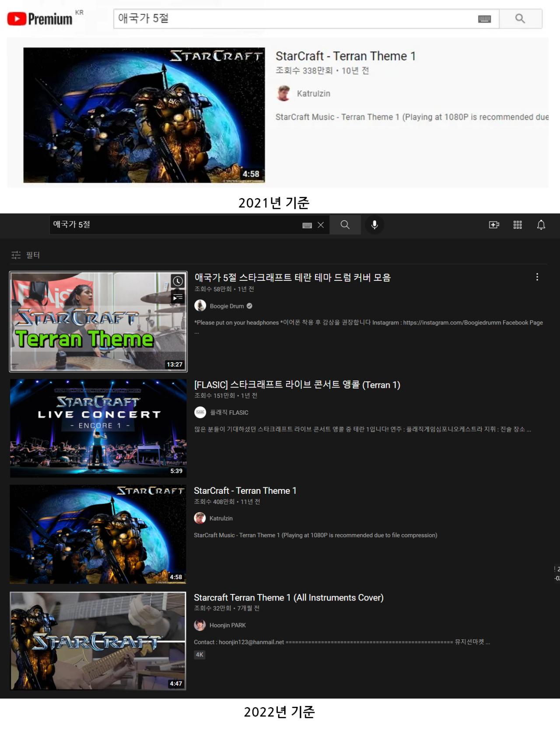The image size is (560, 744).
Task: Open the Boogie Drum Terran Theme thumbnail
Action: pyautogui.click(x=98, y=321)
